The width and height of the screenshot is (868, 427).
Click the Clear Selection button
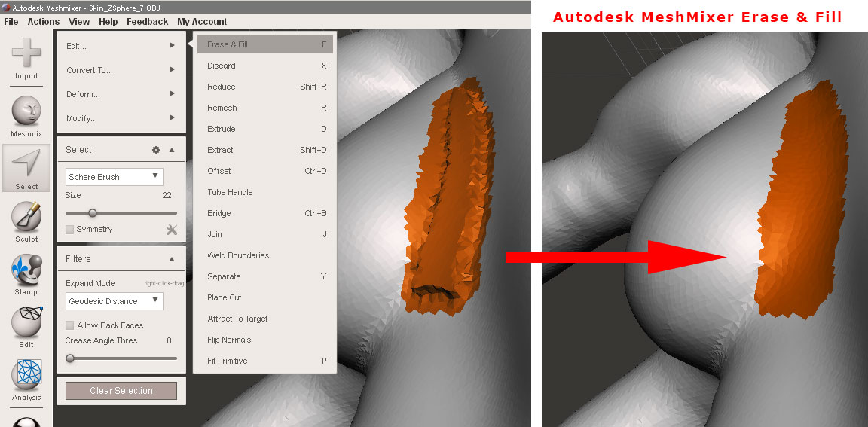121,391
